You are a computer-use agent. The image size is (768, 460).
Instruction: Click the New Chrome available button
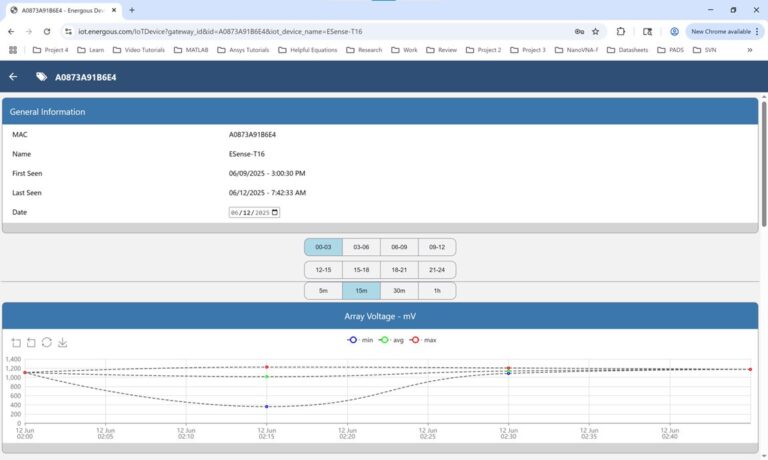click(x=722, y=31)
